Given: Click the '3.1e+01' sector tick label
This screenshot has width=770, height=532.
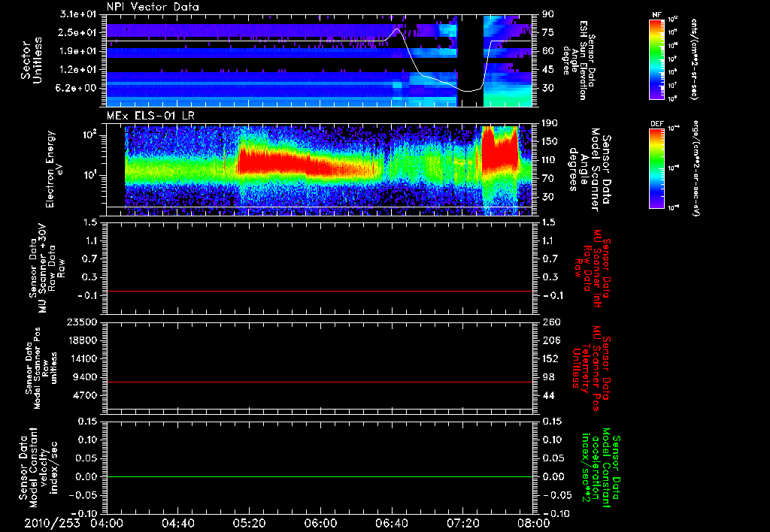Looking at the screenshot, I should [x=78, y=14].
